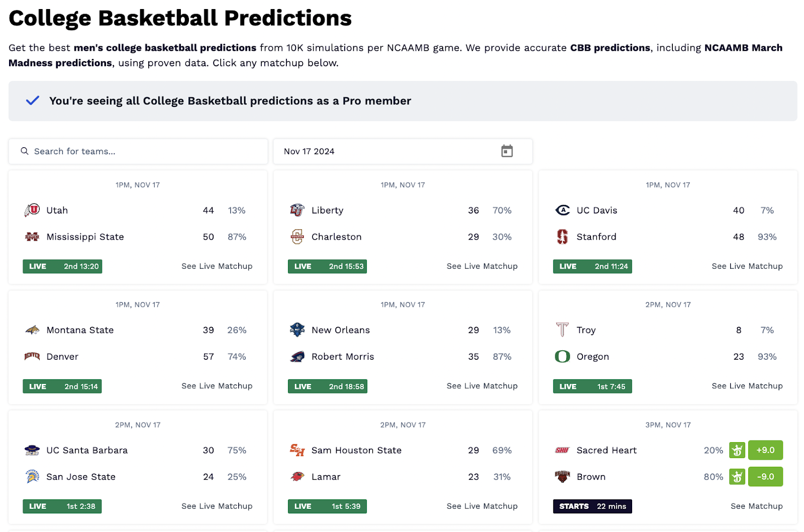This screenshot has height=532, width=804.
Task: Select the Sacred Heart +9.0 spread
Action: point(765,450)
